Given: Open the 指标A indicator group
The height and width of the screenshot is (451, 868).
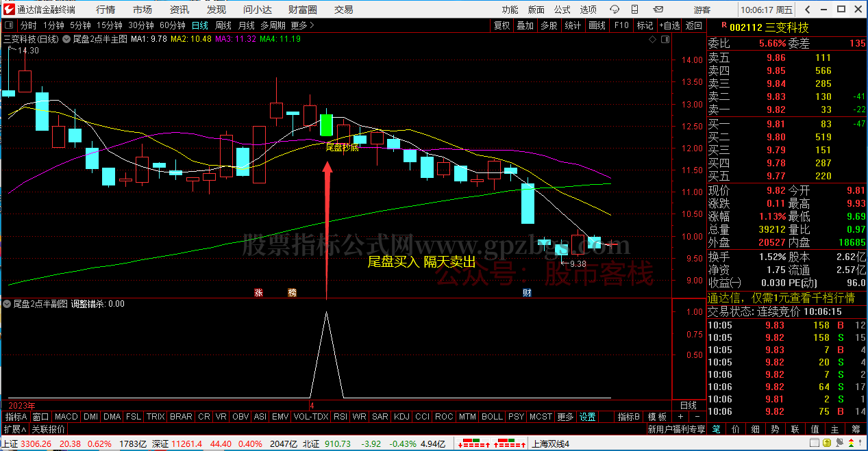Looking at the screenshot, I should (x=16, y=417).
